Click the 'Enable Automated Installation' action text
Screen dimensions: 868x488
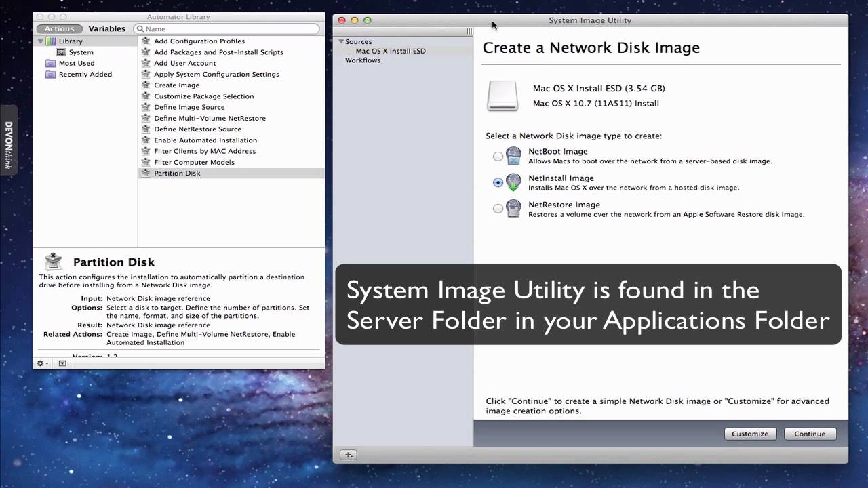[205, 140]
